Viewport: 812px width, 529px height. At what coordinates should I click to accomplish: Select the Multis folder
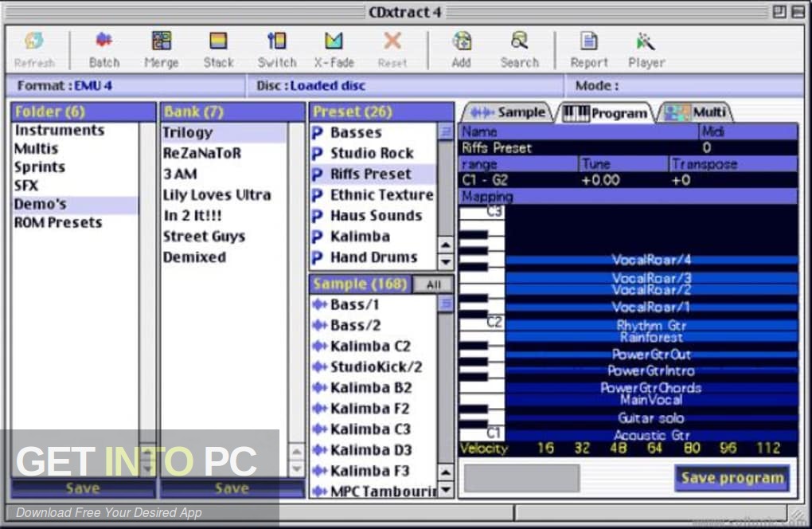pos(75,149)
